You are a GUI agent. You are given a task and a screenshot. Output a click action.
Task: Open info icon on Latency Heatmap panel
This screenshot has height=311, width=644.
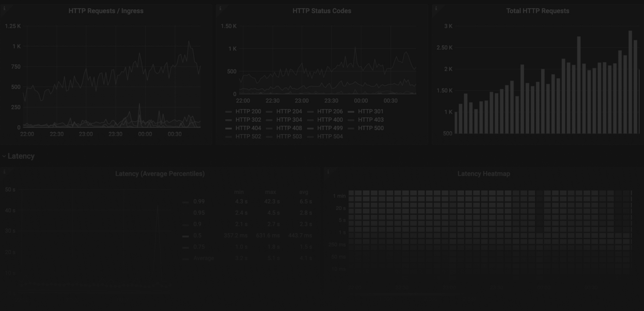(328, 171)
